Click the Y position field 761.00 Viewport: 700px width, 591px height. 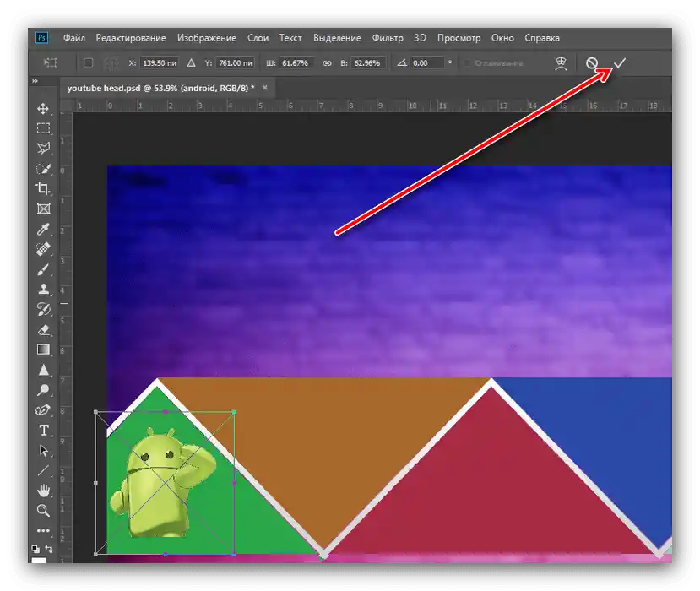pyautogui.click(x=236, y=63)
